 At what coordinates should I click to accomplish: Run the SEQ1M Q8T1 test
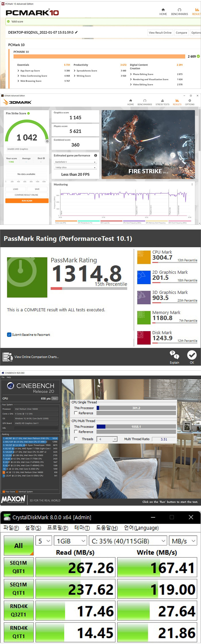coord(19,567)
